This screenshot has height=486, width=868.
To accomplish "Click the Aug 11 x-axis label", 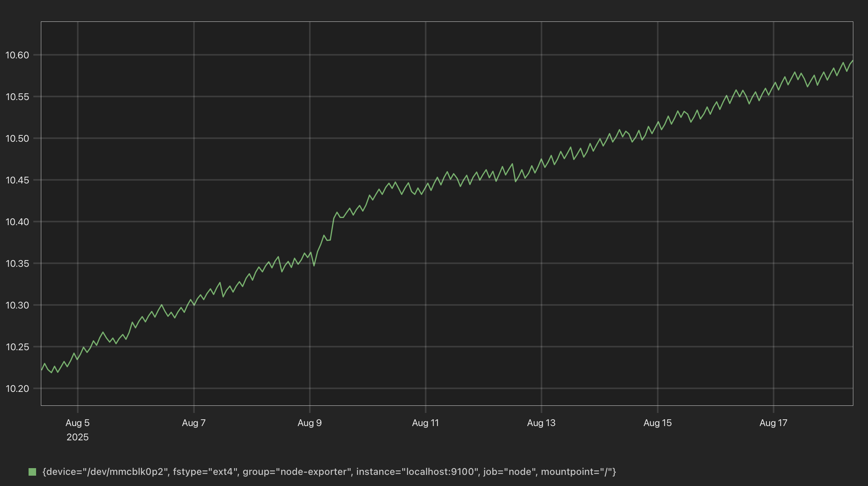I will (425, 423).
